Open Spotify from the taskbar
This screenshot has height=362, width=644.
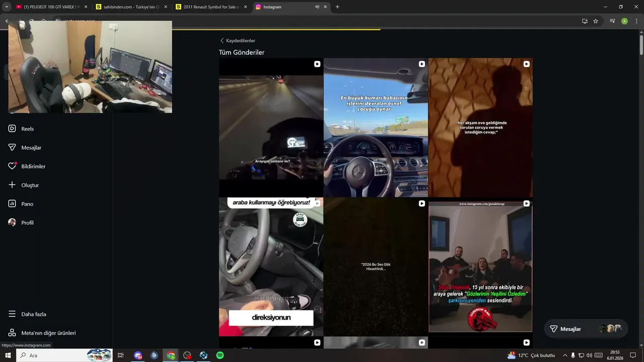pyautogui.click(x=220, y=355)
